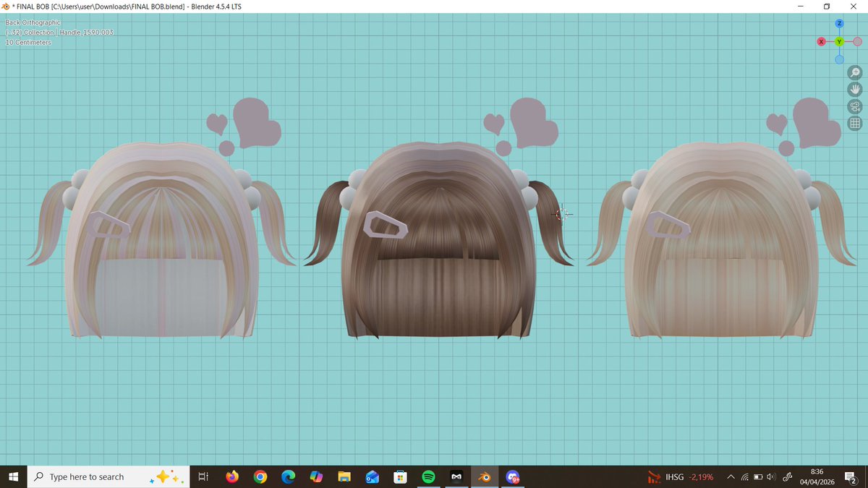Open Microsoft Edge from the taskbar
The width and height of the screenshot is (868, 488).
[x=289, y=476]
